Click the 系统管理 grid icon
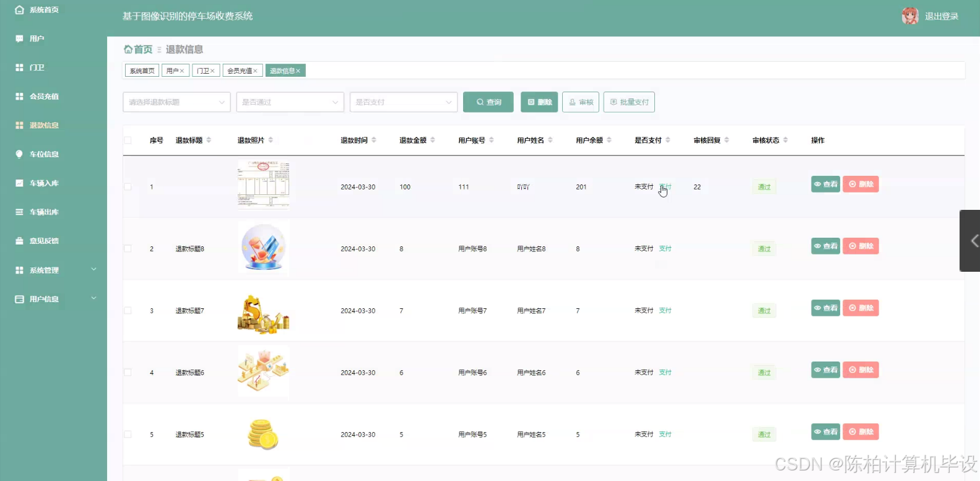 19,270
